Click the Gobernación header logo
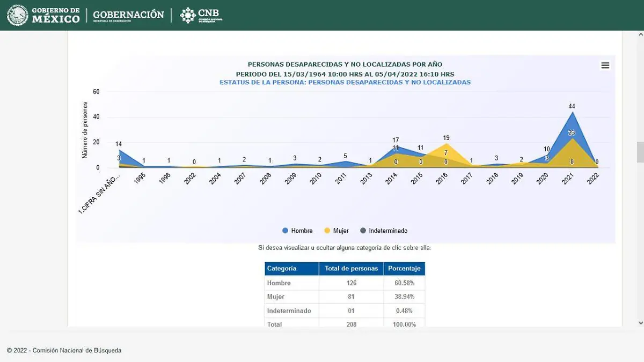The image size is (644, 362). (x=128, y=15)
